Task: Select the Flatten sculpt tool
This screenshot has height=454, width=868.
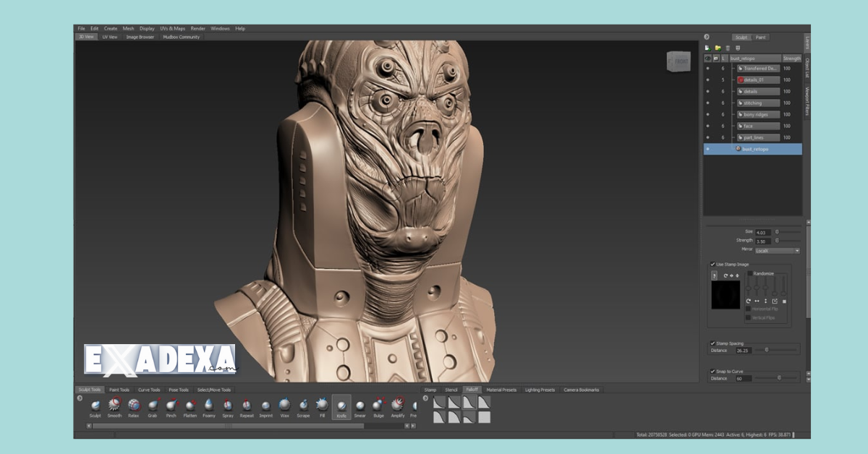Action: point(191,406)
